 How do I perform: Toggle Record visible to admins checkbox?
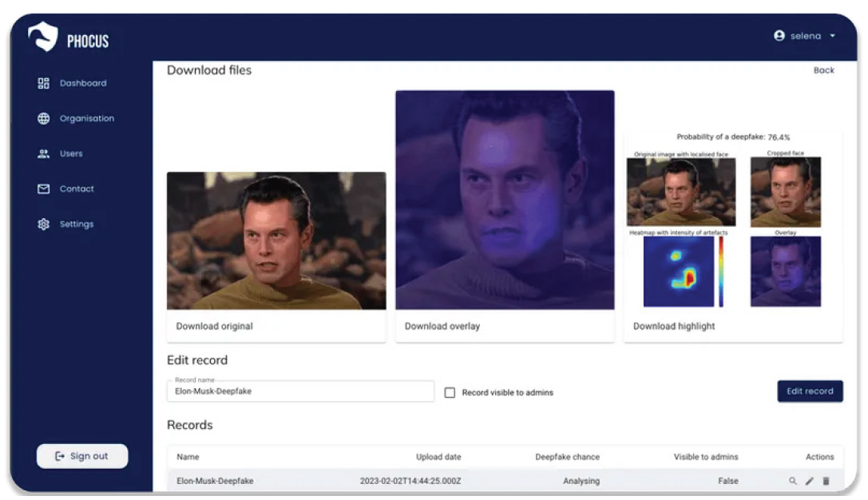(450, 392)
